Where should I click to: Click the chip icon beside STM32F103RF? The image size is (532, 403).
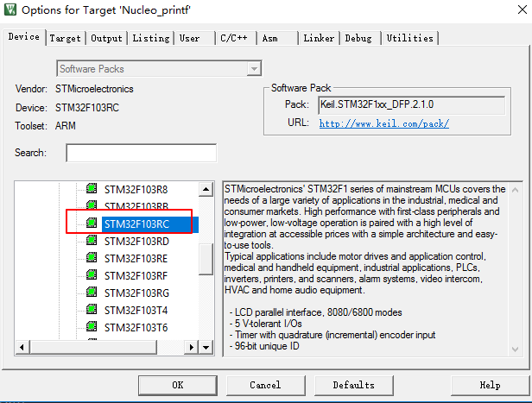[92, 275]
